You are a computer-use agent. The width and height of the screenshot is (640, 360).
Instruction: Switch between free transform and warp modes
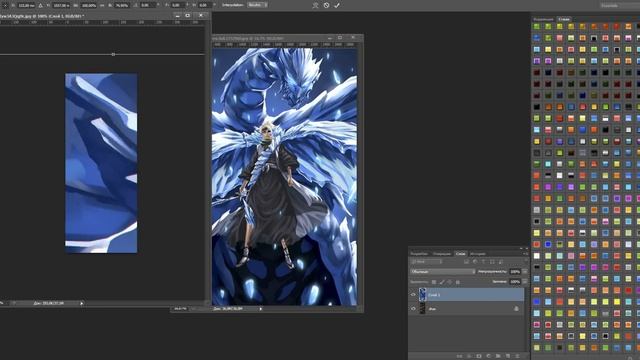click(316, 5)
